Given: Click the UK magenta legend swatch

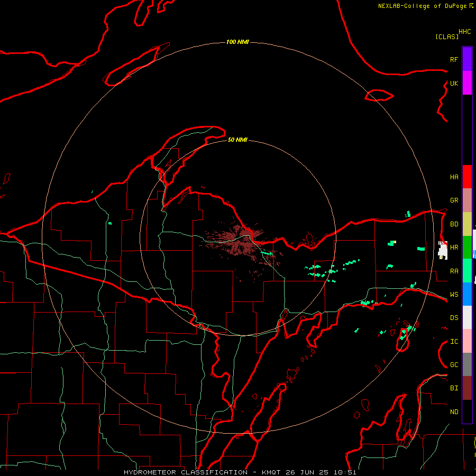Looking at the screenshot, I should click(467, 83).
